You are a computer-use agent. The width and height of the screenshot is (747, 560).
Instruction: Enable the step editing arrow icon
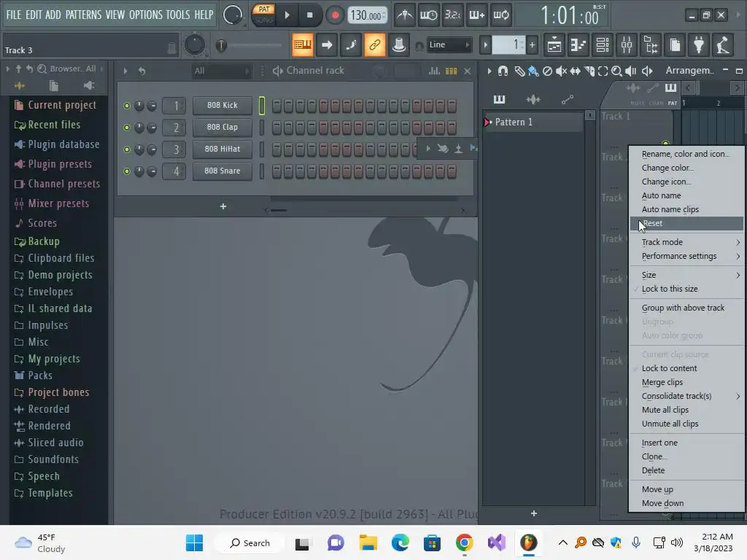(327, 44)
